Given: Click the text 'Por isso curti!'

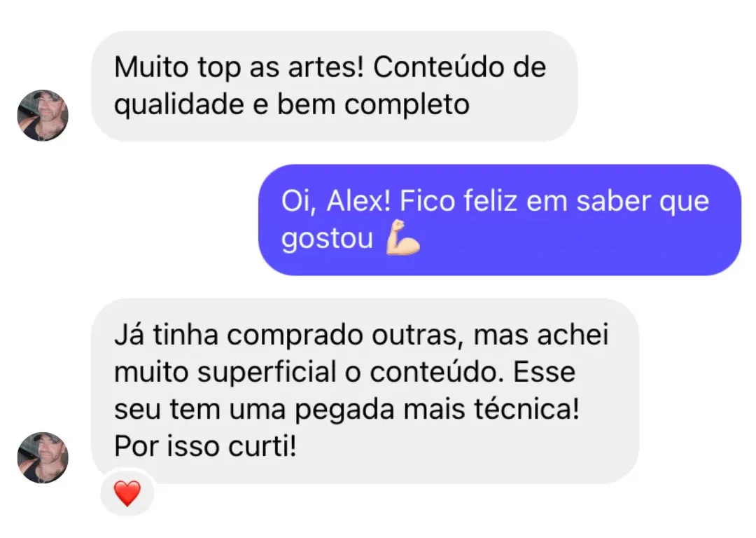Looking at the screenshot, I should tap(205, 446).
